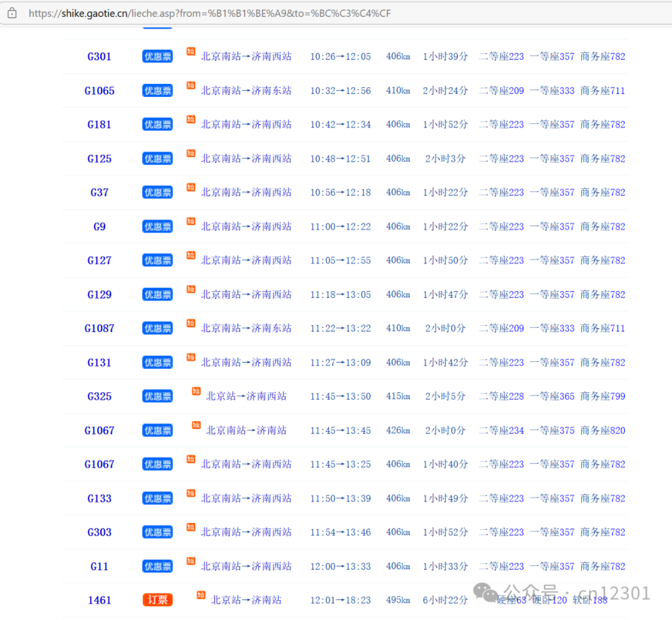
Task: Click origin-station 始 icon on G131 row
Action: [191, 358]
